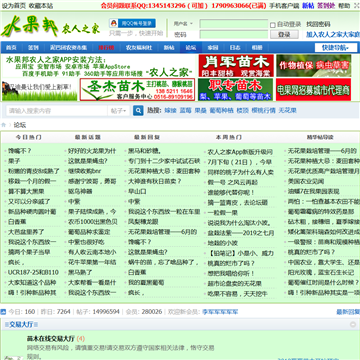This screenshot has height=360, width=360.
Task: Click the QQ account login button
Action: (132, 23)
